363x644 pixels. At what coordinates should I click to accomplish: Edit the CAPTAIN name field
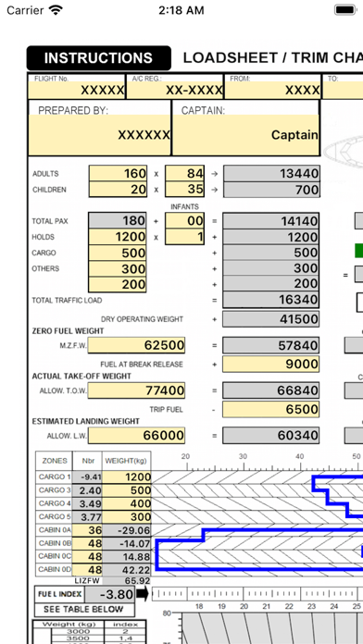tap(245, 135)
